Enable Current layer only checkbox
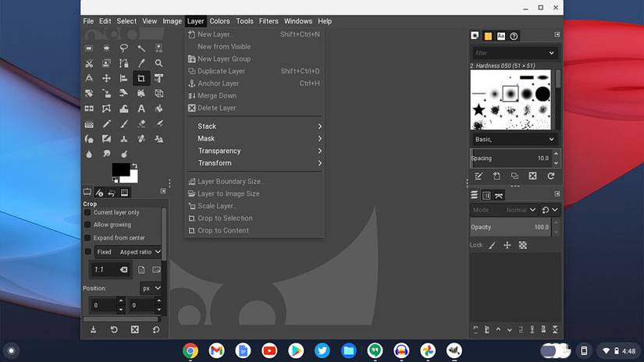644x362 pixels. (87, 212)
